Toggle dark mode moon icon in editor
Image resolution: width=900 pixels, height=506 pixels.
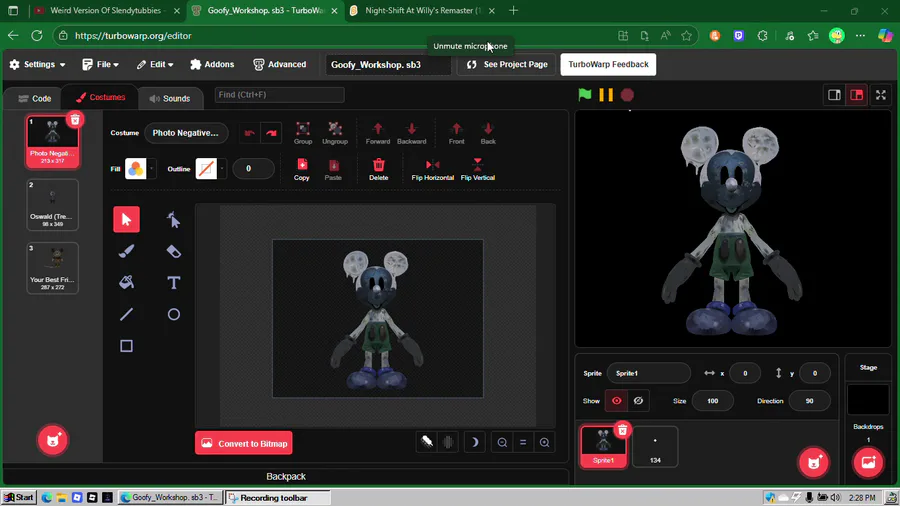[474, 442]
